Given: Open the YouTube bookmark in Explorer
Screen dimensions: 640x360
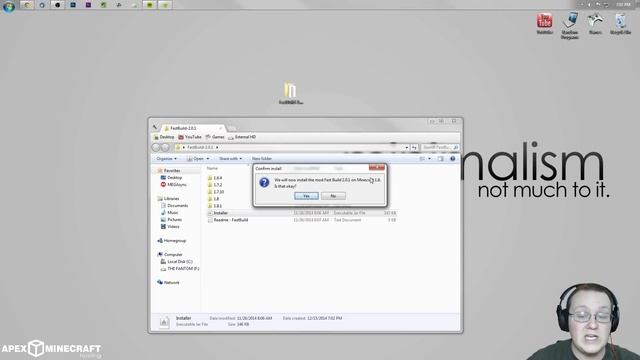Looking at the screenshot, I should [x=190, y=137].
